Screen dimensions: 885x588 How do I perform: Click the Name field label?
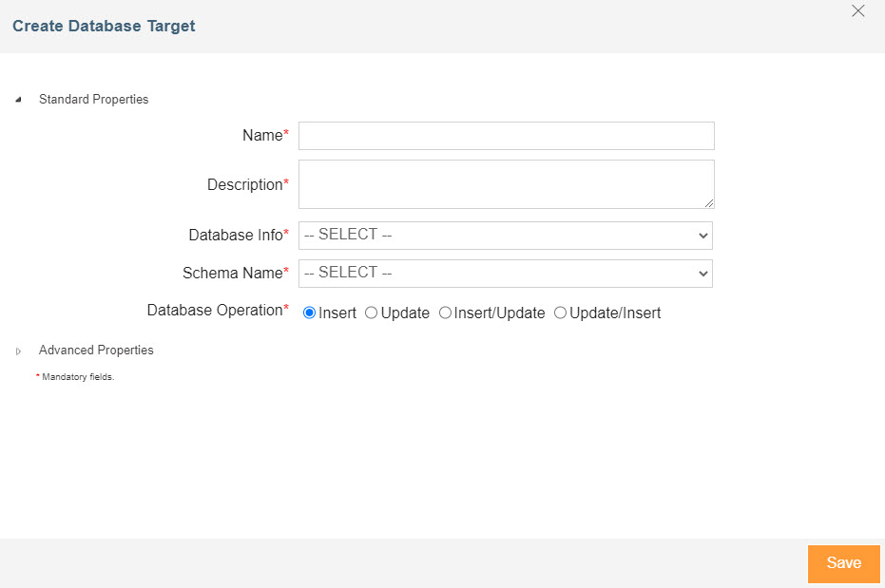tap(262, 136)
